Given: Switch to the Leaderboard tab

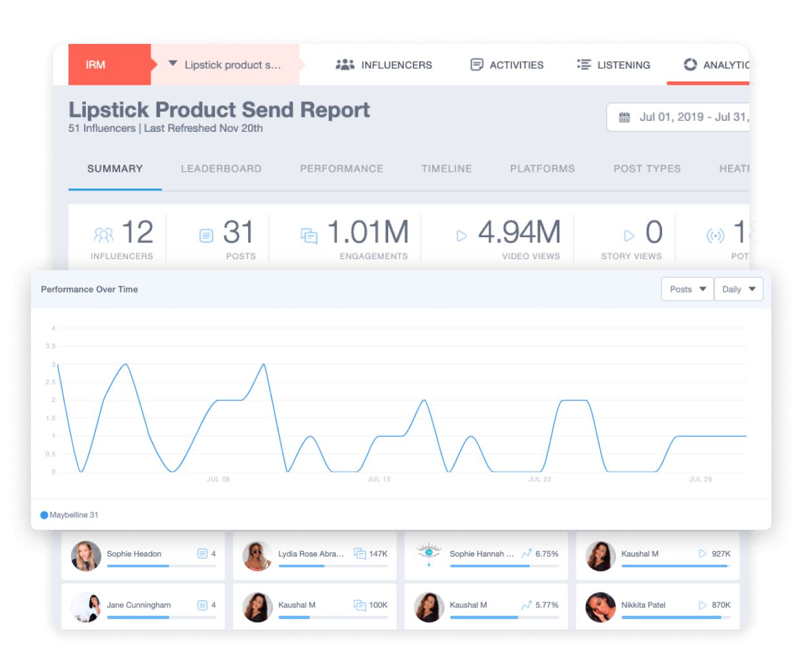Looking at the screenshot, I should (221, 169).
